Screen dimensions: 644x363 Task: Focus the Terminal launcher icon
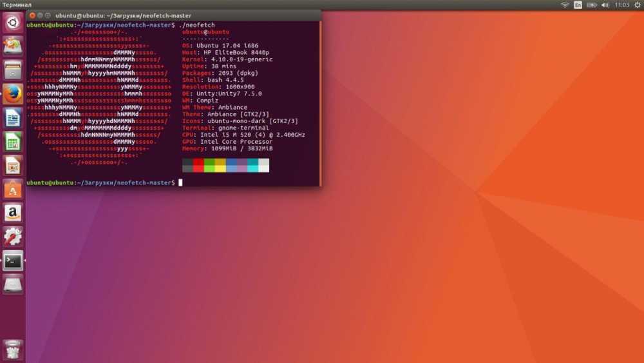click(x=13, y=261)
